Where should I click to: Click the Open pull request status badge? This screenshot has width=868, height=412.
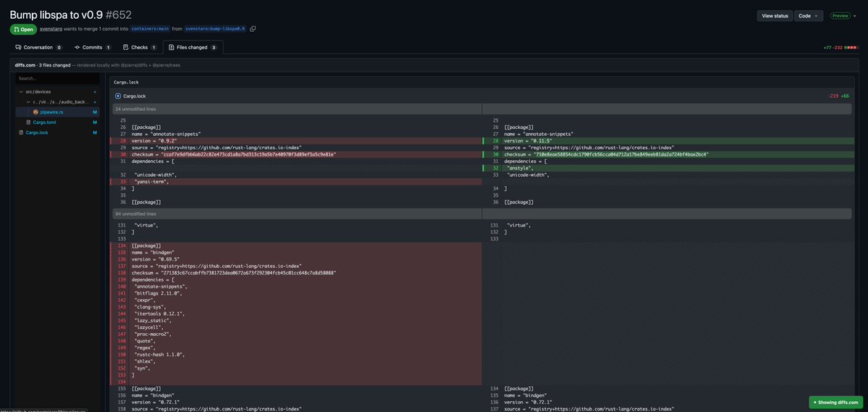coord(23,30)
